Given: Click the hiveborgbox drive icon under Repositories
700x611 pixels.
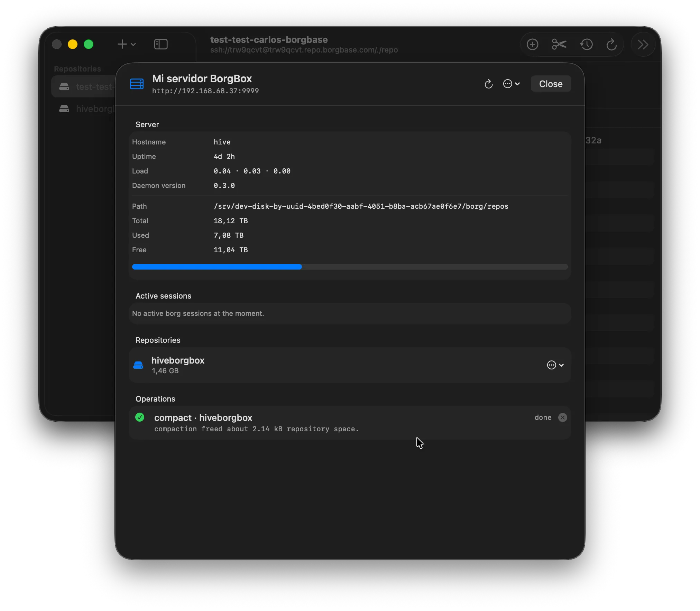Looking at the screenshot, I should (x=138, y=365).
